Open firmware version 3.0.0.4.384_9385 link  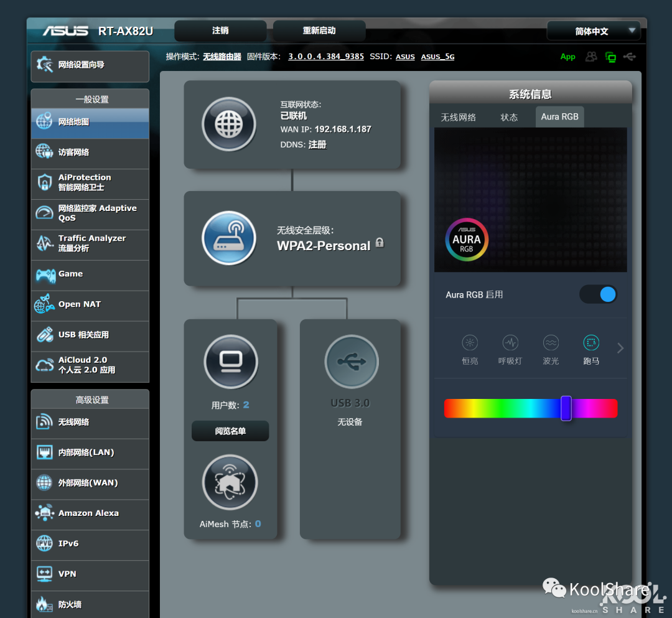[x=325, y=57]
